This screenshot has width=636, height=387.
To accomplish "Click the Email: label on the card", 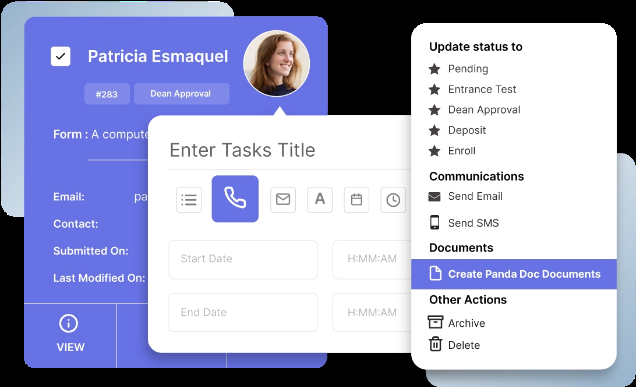I will [69, 197].
